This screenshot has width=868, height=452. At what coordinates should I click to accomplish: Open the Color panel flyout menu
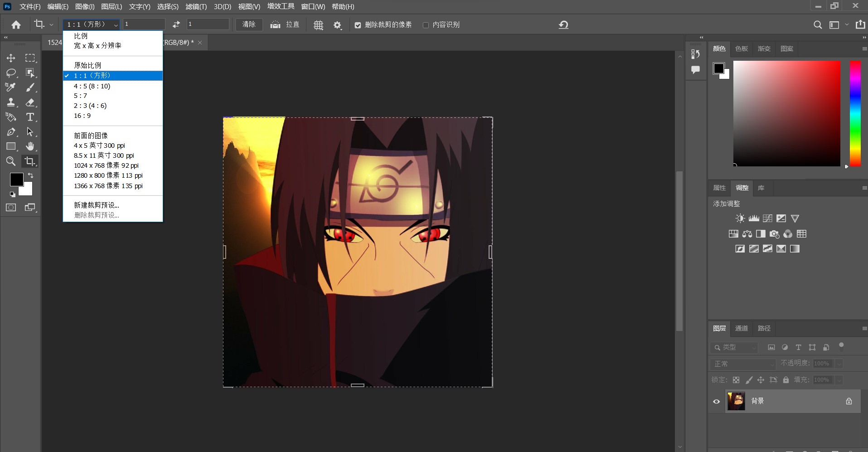pos(864,49)
